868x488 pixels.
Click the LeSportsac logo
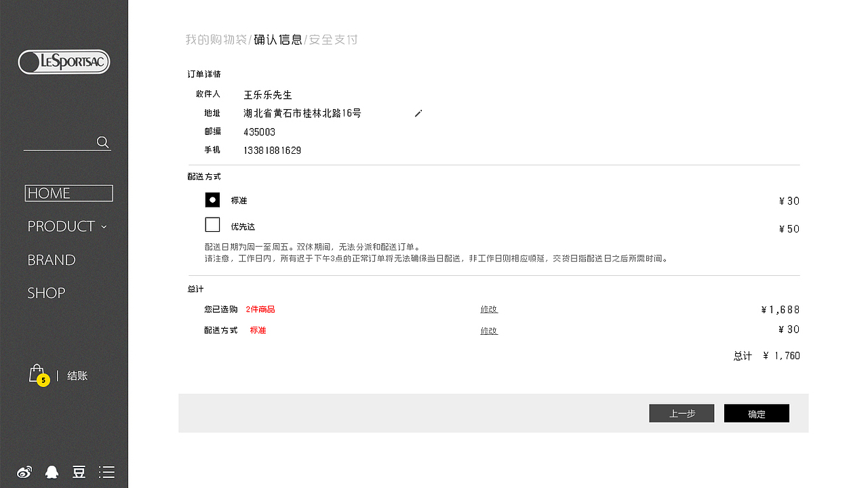pyautogui.click(x=64, y=62)
